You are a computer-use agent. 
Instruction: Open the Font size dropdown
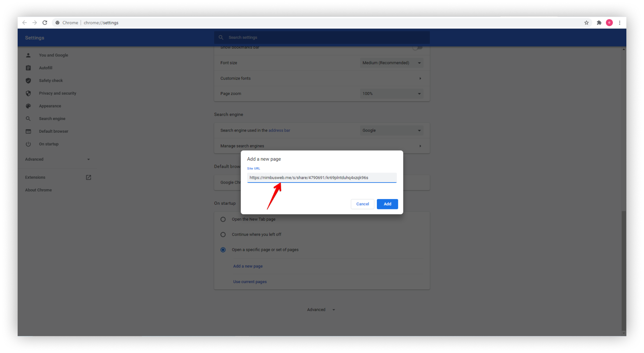click(391, 63)
